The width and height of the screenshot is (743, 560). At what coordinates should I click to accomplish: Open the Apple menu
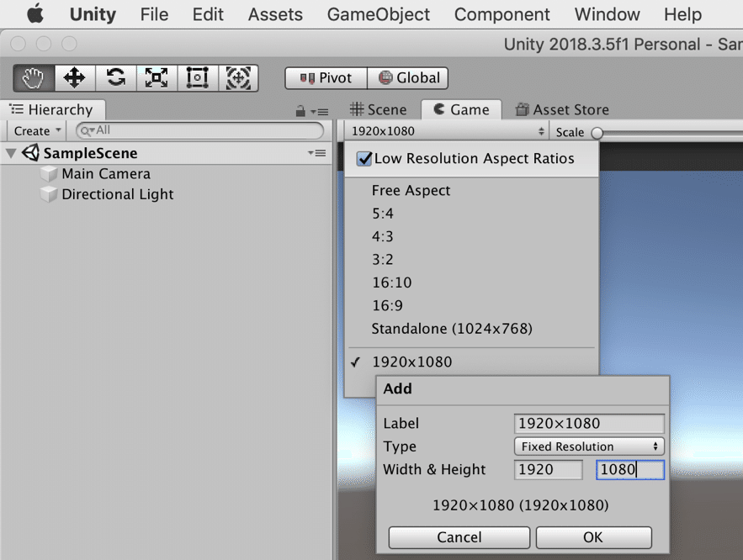click(x=35, y=13)
